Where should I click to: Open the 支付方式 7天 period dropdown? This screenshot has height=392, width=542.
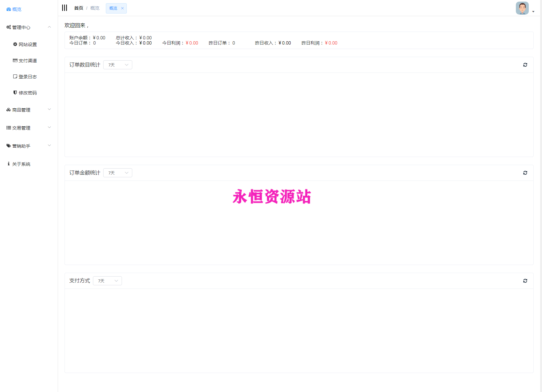pos(107,281)
